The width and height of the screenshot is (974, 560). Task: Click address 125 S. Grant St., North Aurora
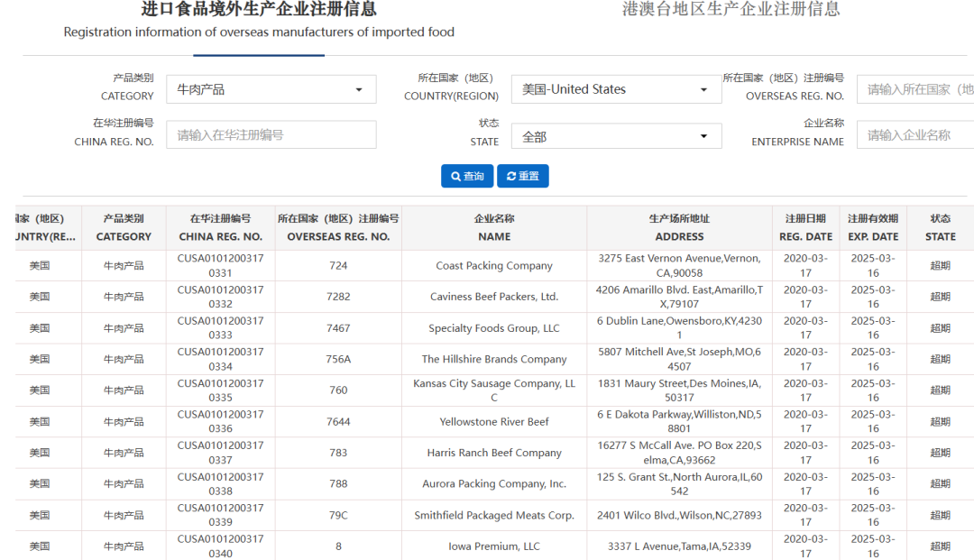point(680,484)
